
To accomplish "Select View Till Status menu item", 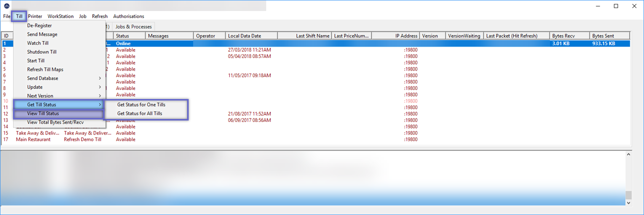I will coord(43,113).
